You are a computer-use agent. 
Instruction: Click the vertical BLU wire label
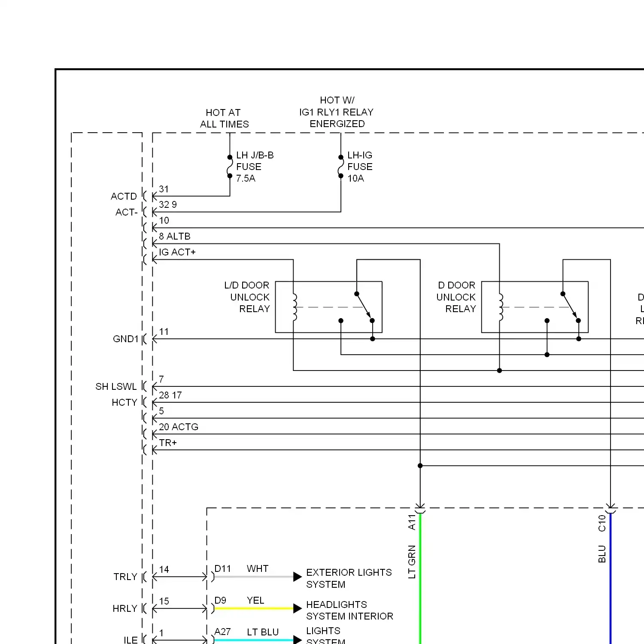[x=602, y=554]
